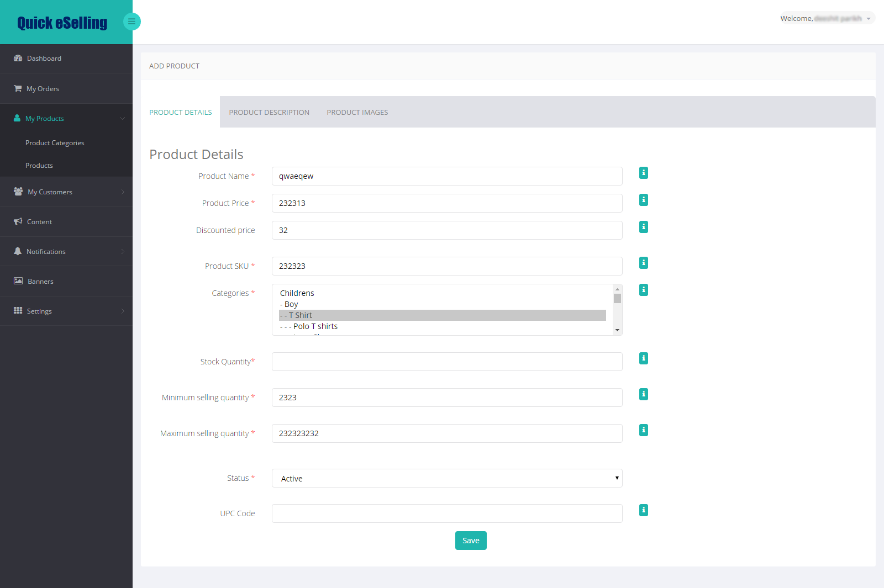Show info for Discounted price field

click(x=644, y=227)
